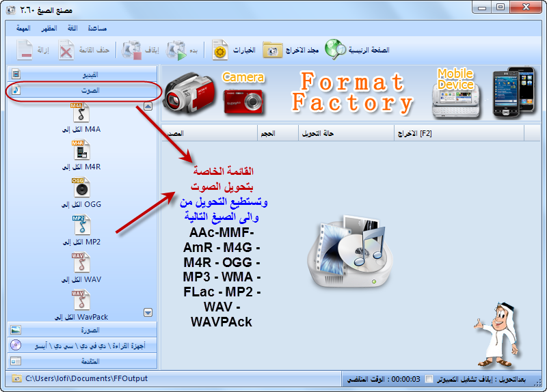The image size is (547, 392).
Task: Click the Size (الحجم) column header
Action: point(278,133)
